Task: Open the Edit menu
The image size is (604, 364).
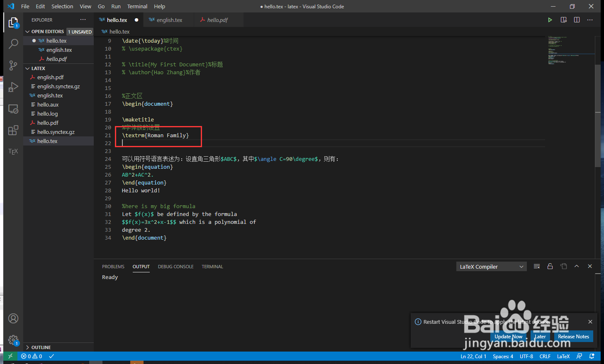Action: click(40, 6)
